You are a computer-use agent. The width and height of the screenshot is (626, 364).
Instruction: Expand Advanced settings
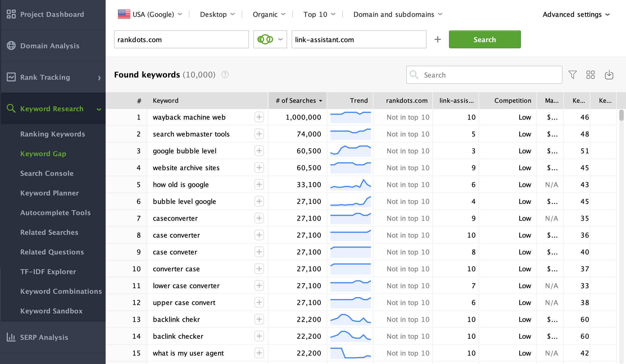click(576, 14)
